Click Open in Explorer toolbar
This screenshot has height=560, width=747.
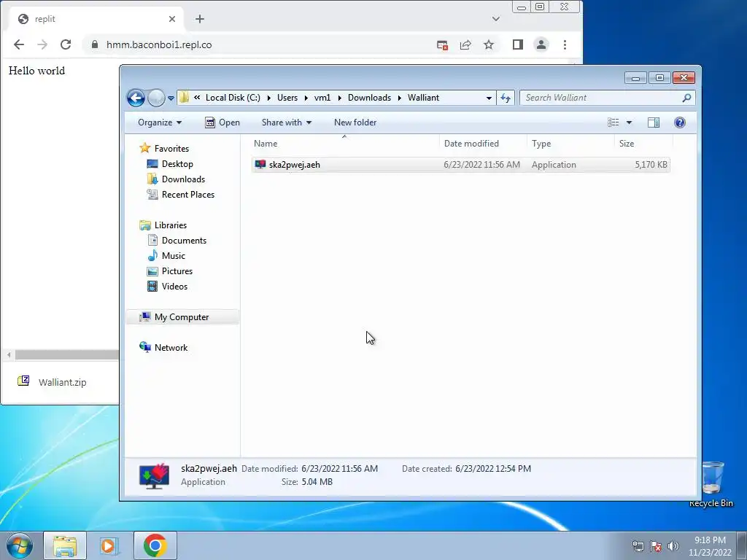[222, 122]
